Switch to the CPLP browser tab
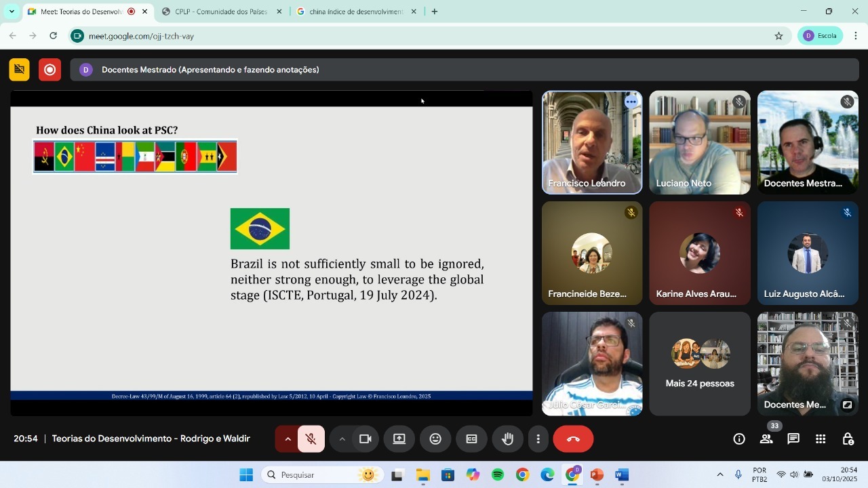The width and height of the screenshot is (868, 488). pos(220,12)
